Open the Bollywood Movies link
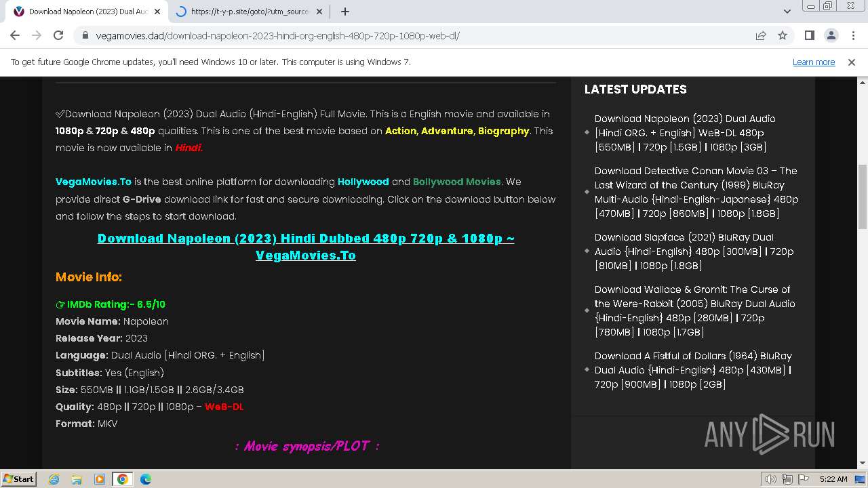868x488 pixels. click(457, 182)
